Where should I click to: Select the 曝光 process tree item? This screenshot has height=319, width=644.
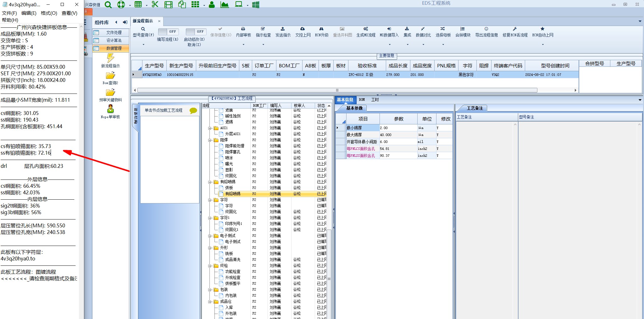click(229, 164)
